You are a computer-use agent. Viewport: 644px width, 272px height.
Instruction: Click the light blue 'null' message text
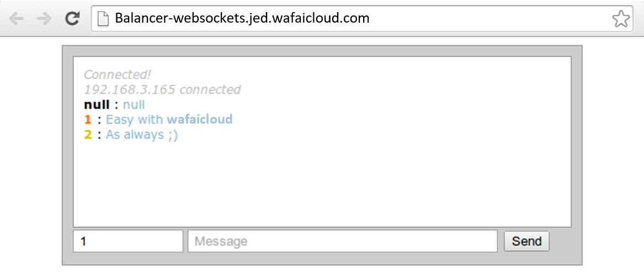point(134,104)
